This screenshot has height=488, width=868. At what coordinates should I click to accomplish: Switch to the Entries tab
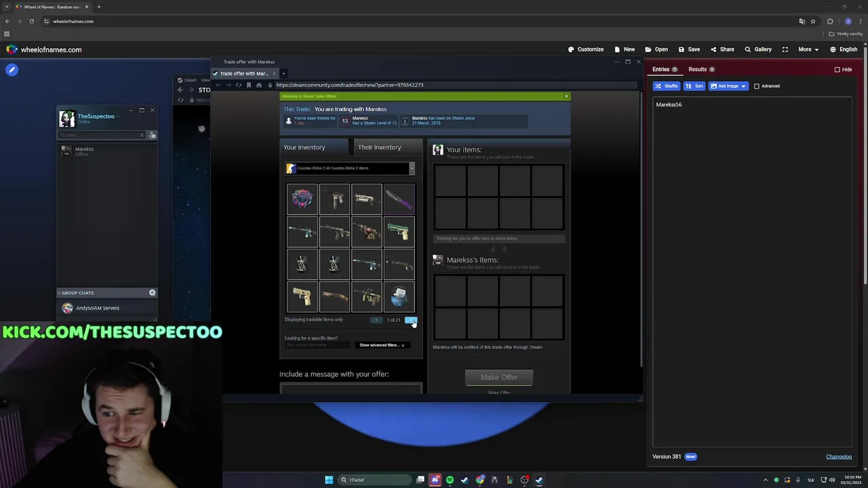665,69
